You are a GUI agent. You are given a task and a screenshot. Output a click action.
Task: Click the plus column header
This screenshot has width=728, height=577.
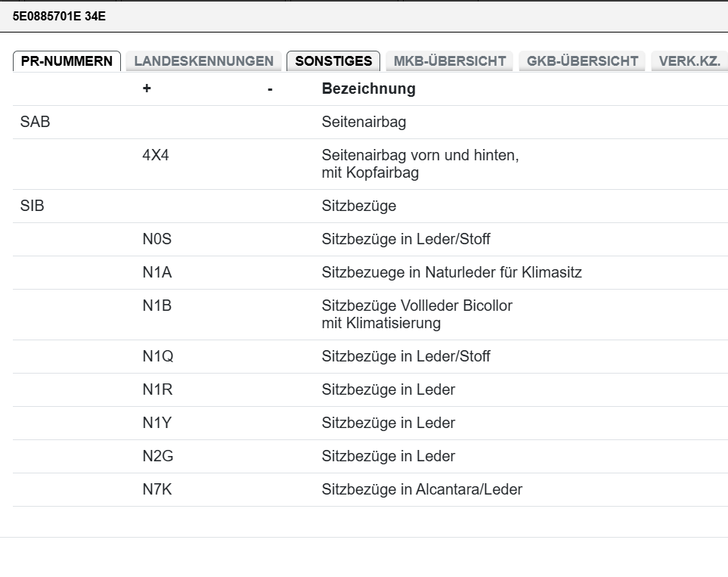(x=147, y=88)
